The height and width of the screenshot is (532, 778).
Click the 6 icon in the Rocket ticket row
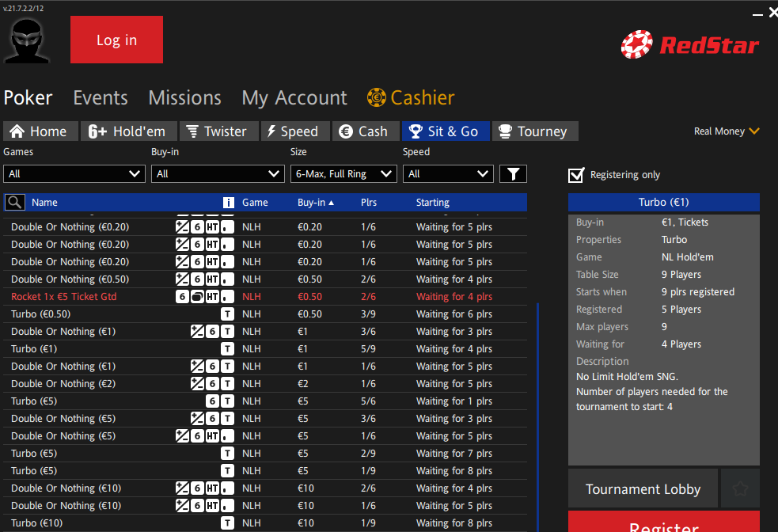(183, 297)
